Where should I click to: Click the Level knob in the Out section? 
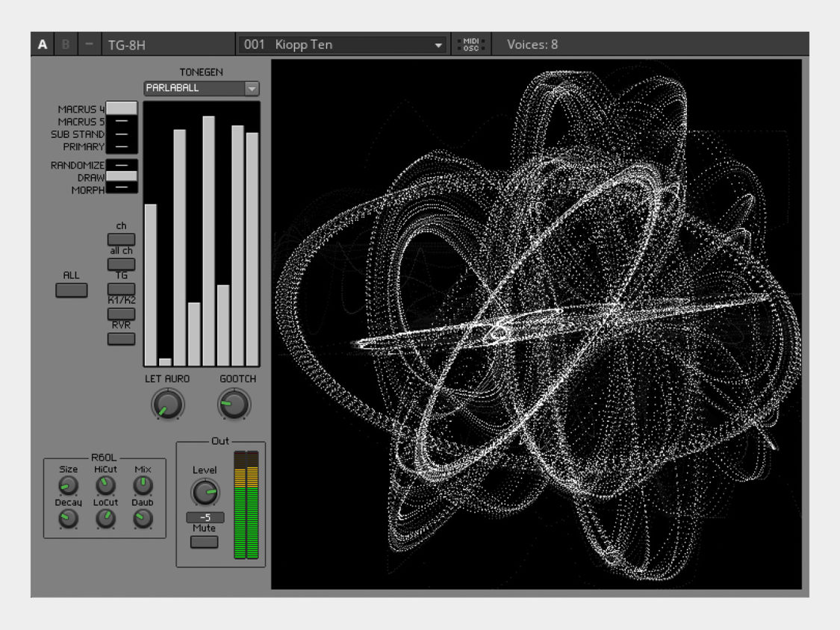point(205,493)
